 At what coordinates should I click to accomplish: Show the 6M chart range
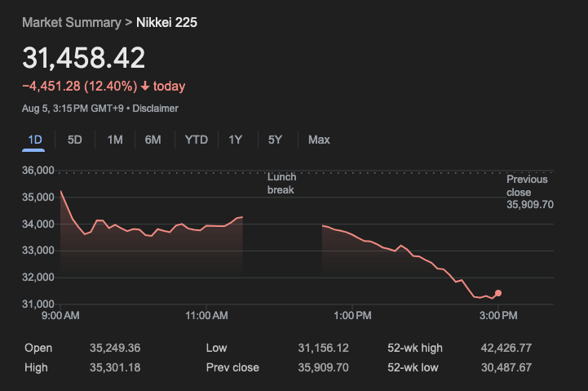[153, 140]
